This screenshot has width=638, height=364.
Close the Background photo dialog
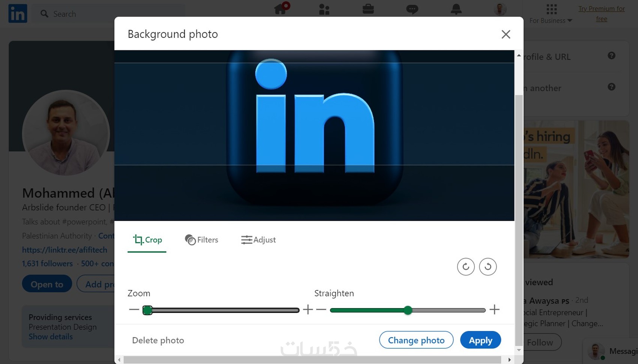click(506, 35)
